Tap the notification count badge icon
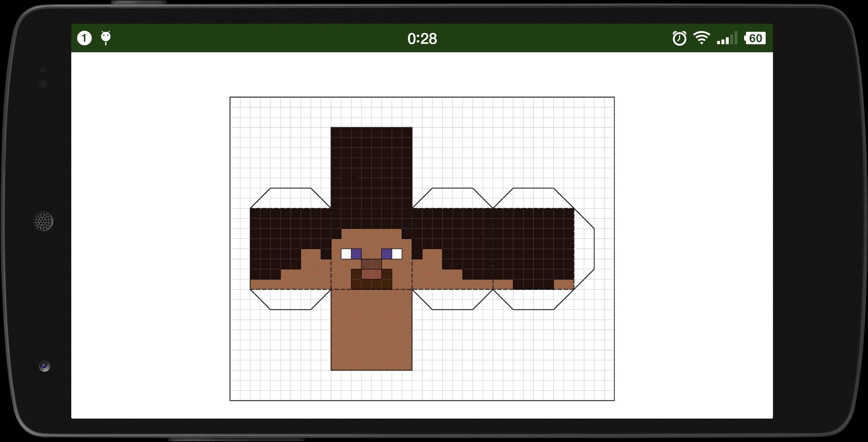Screen dimensions: 868x442 coord(84,38)
